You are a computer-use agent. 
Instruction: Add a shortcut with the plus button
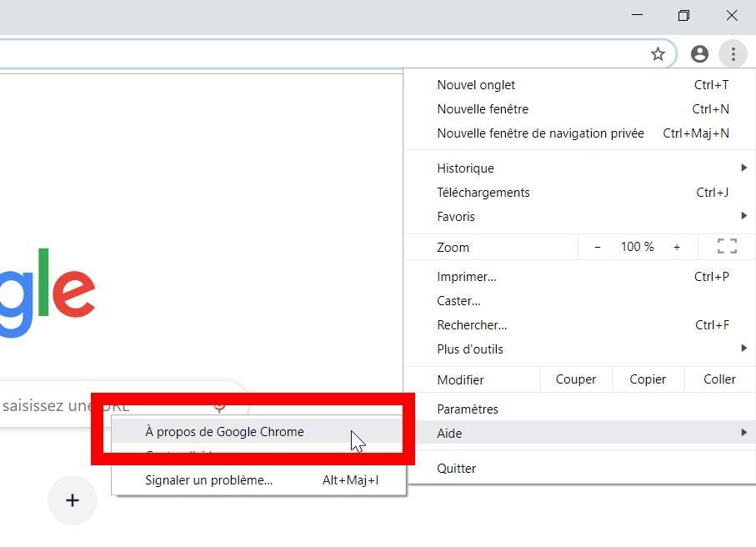click(x=73, y=500)
